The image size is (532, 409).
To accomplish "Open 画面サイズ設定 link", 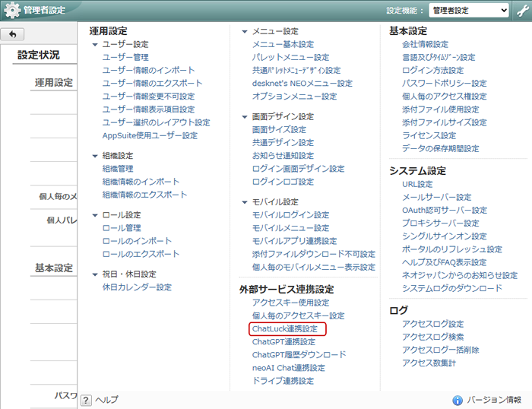I will point(279,130).
